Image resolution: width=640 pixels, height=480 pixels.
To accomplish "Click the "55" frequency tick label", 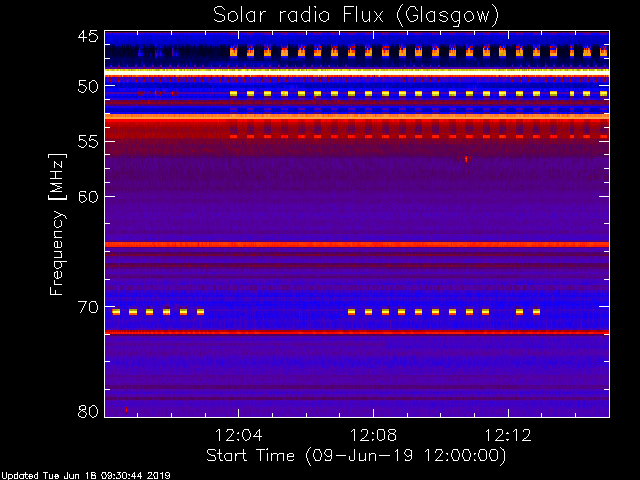I will click(x=88, y=142).
